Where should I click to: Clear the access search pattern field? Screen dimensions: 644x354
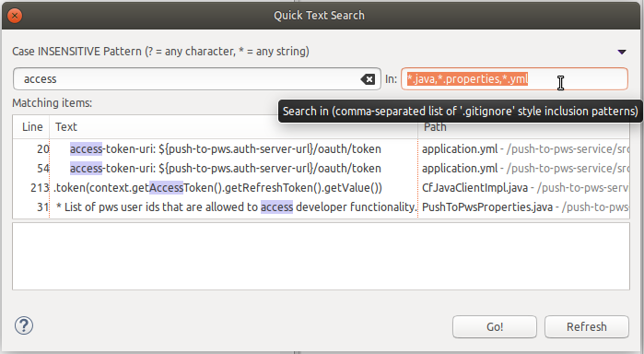click(x=368, y=79)
